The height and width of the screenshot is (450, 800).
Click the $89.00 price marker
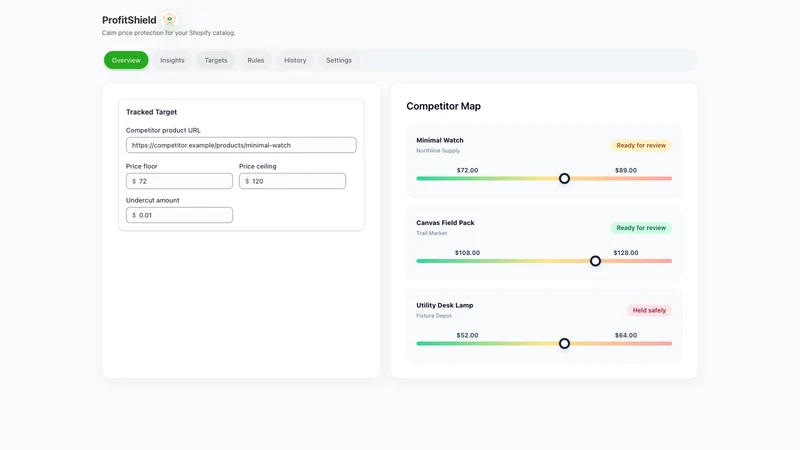pos(626,170)
